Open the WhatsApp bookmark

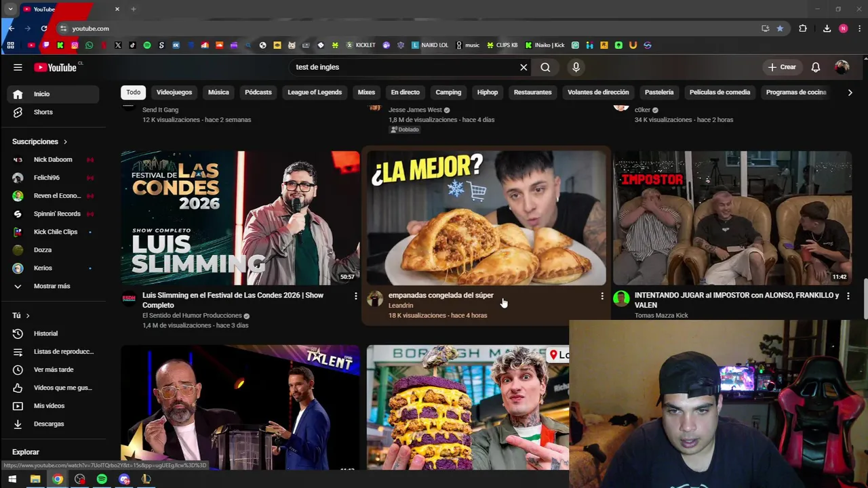[89, 45]
